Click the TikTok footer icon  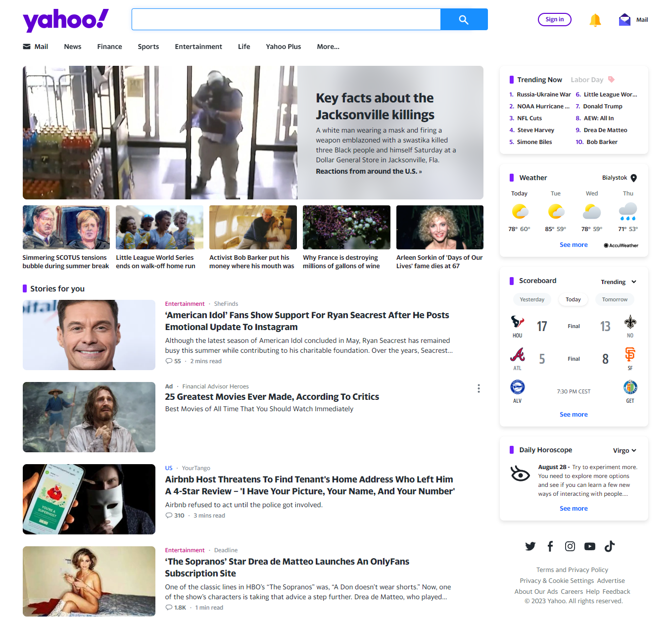tap(610, 546)
